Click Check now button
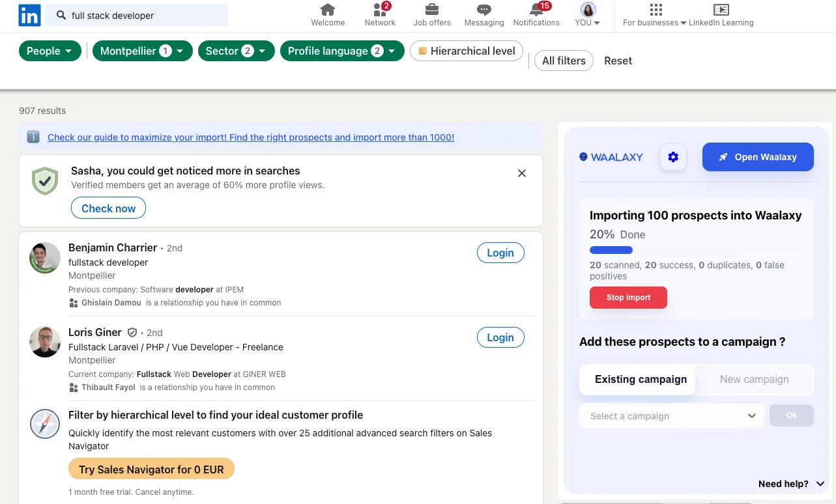Screen dimensions: 836x504 click(108, 208)
